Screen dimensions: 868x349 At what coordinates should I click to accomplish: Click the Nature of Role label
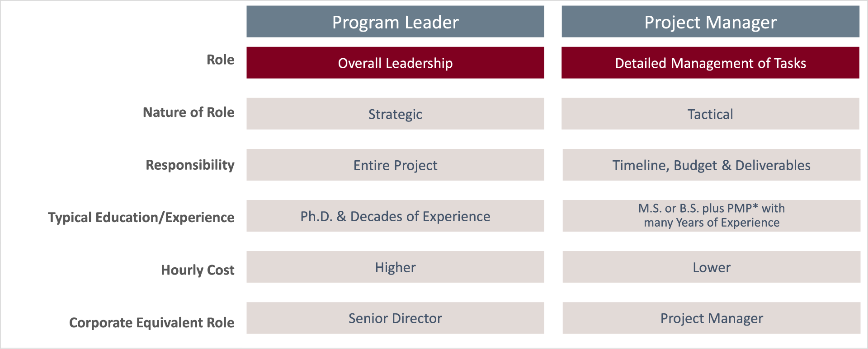pos(189,112)
